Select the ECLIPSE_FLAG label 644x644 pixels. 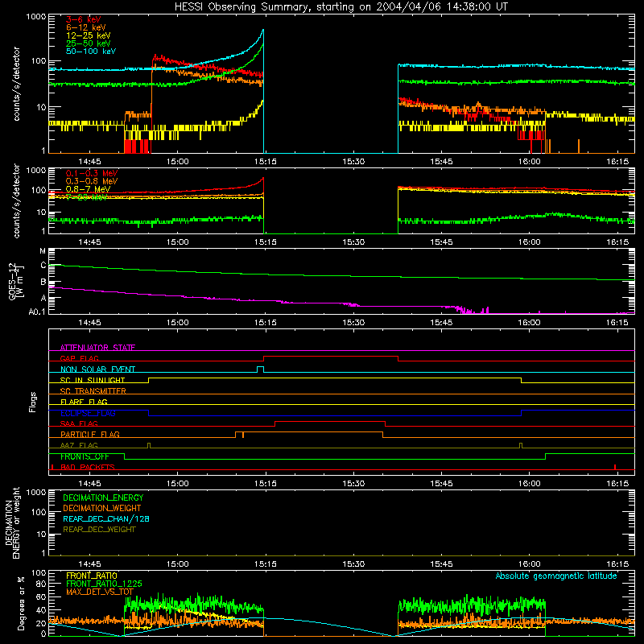coord(88,413)
